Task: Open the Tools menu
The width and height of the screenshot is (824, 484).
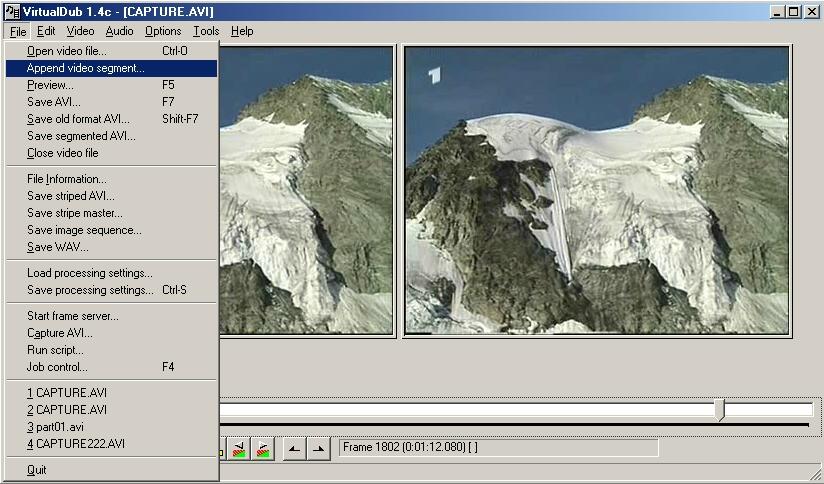Action: coord(206,31)
